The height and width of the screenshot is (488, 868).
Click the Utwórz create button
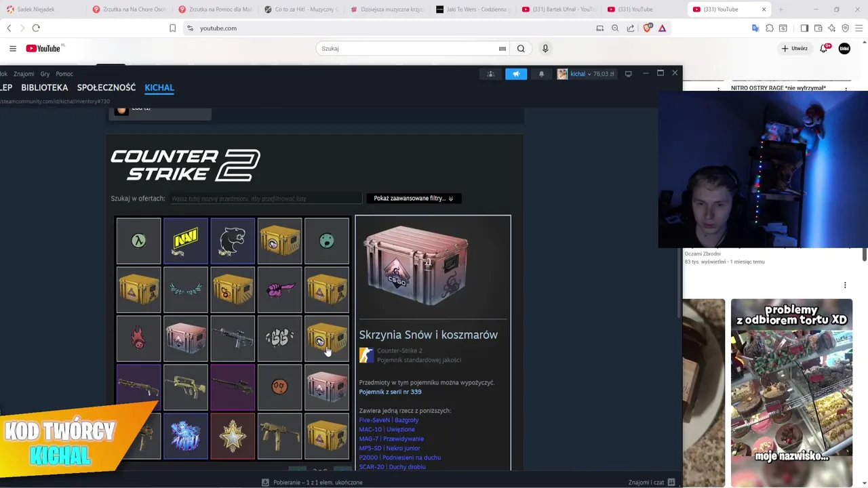click(x=794, y=48)
